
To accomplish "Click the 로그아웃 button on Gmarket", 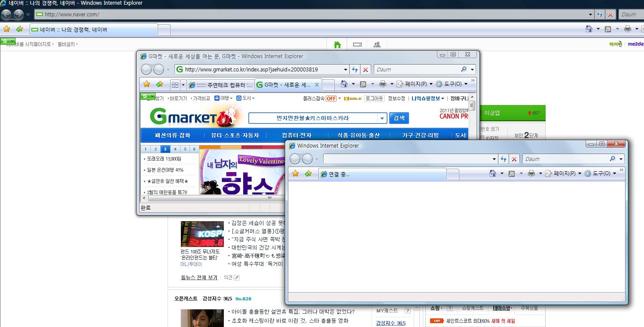I will click(x=374, y=99).
